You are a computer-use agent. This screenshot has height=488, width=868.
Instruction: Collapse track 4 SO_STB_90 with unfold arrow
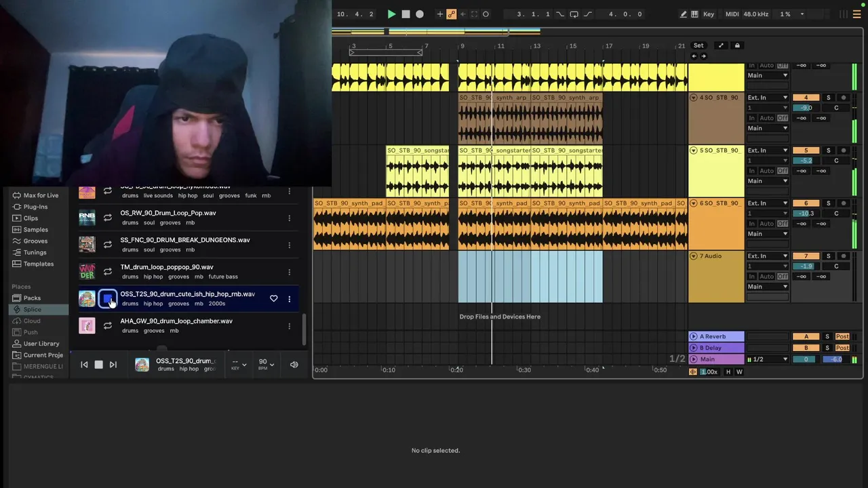pyautogui.click(x=694, y=98)
